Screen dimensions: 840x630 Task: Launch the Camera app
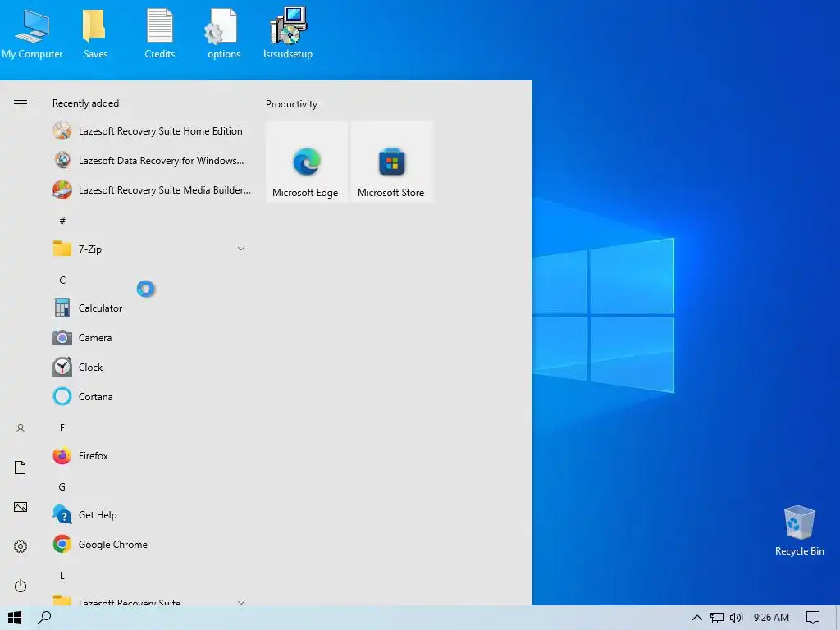pos(152,337)
